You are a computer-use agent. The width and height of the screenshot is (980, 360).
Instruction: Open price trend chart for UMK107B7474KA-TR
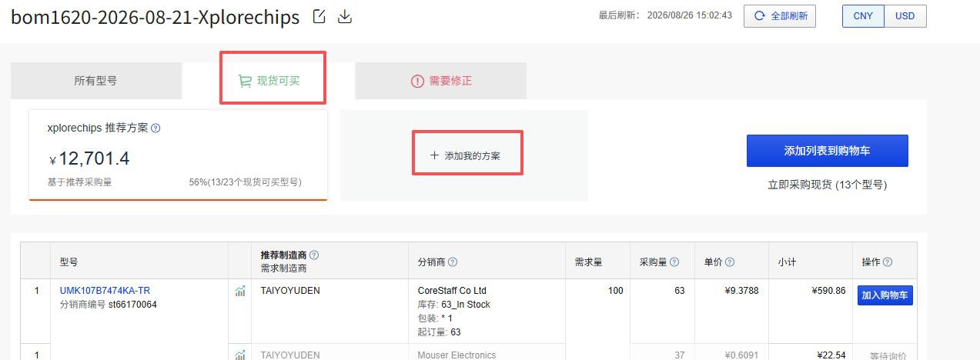(240, 291)
